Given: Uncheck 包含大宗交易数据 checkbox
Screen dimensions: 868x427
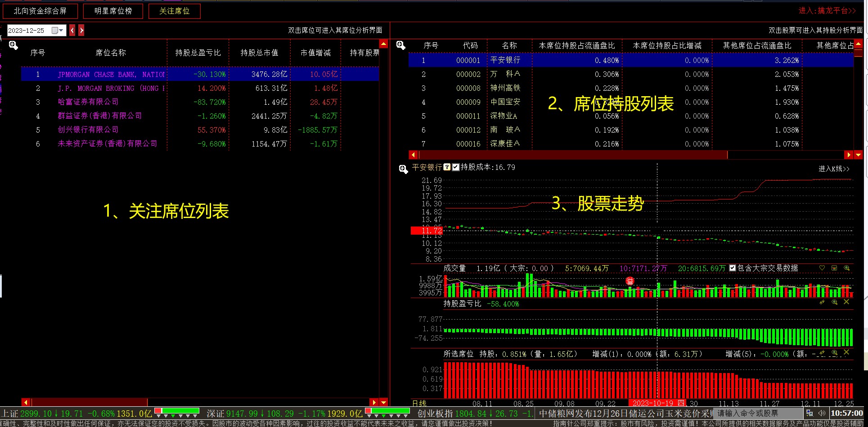Looking at the screenshot, I should tap(733, 268).
